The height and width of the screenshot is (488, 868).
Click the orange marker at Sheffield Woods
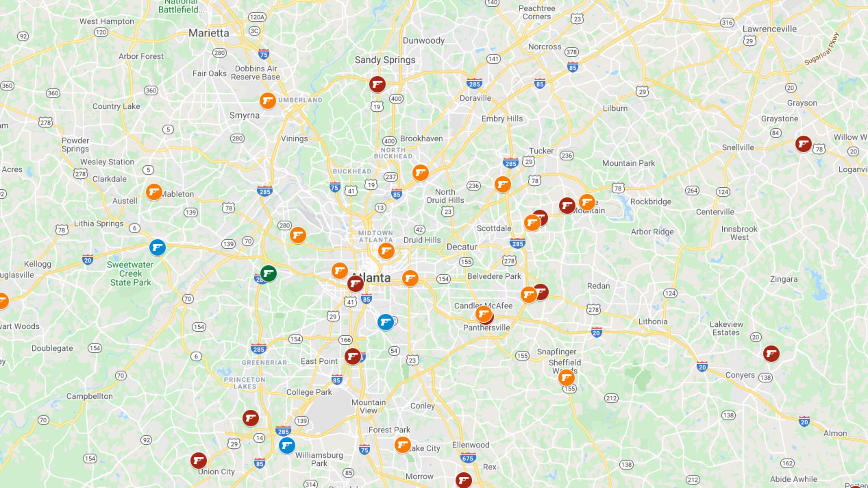pyautogui.click(x=566, y=378)
